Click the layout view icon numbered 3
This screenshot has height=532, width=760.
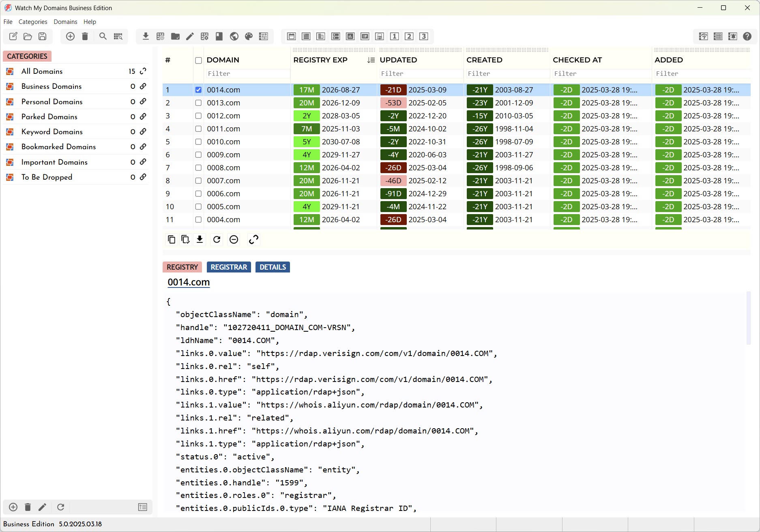(x=424, y=36)
